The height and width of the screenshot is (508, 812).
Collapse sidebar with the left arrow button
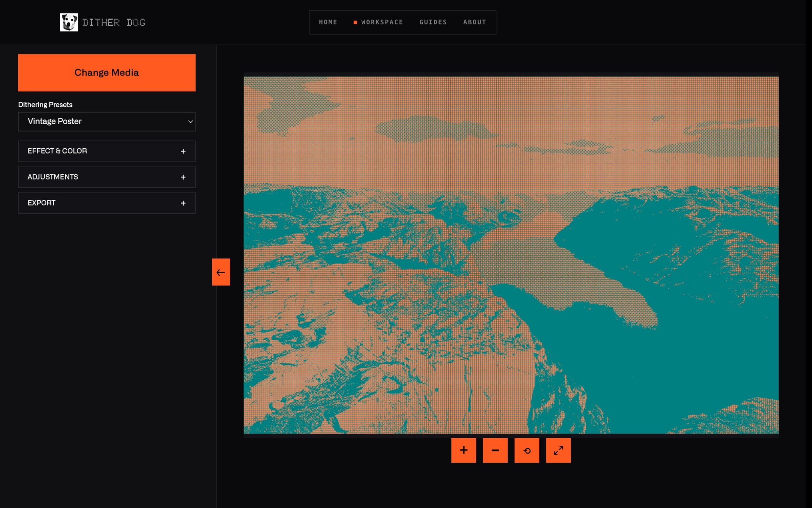(221, 272)
